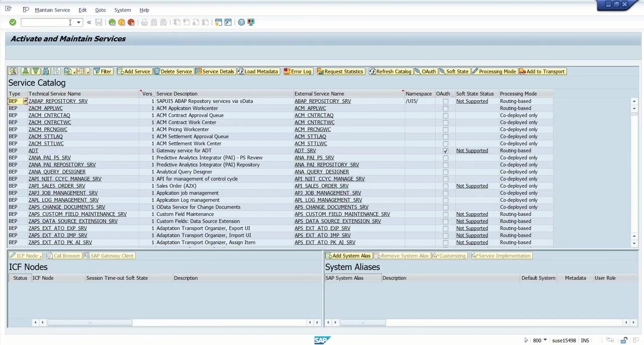Click Refresh Catalog button

click(x=390, y=71)
